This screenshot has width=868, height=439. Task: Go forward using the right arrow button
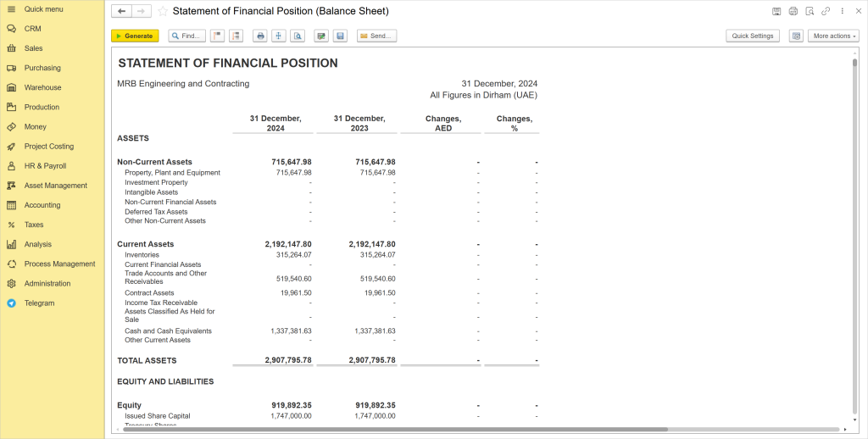click(x=142, y=11)
